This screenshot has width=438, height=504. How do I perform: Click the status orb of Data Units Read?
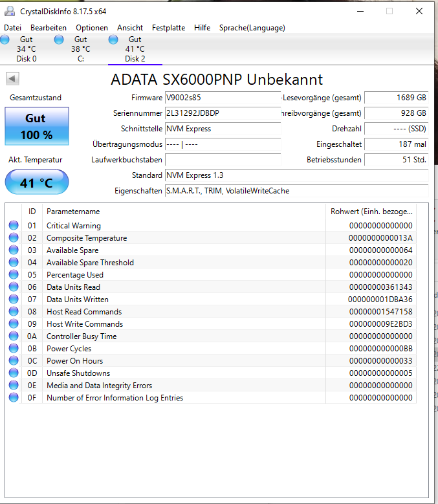14,287
